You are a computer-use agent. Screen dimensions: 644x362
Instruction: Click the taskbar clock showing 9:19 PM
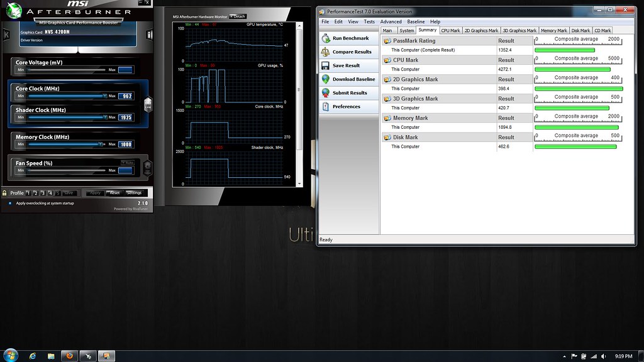coord(623,356)
